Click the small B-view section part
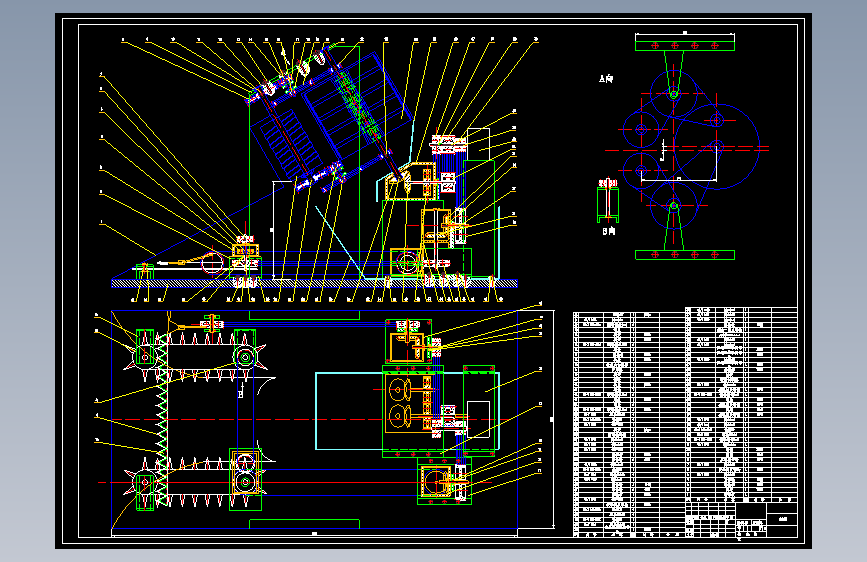Viewport: 867px width, 562px height. (x=608, y=201)
